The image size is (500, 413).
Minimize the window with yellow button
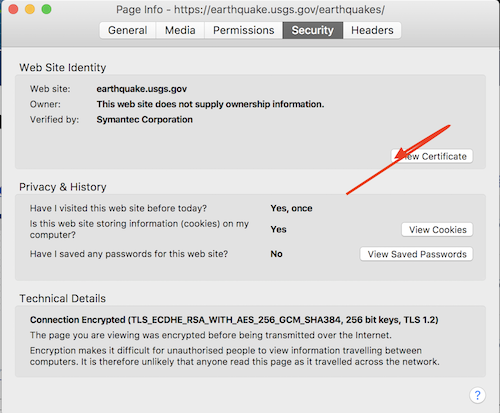coord(30,9)
